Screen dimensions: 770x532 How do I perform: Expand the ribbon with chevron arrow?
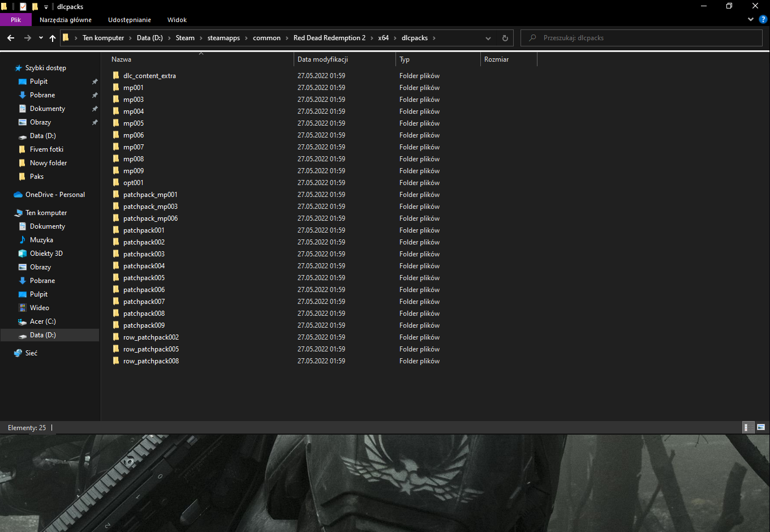[751, 19]
